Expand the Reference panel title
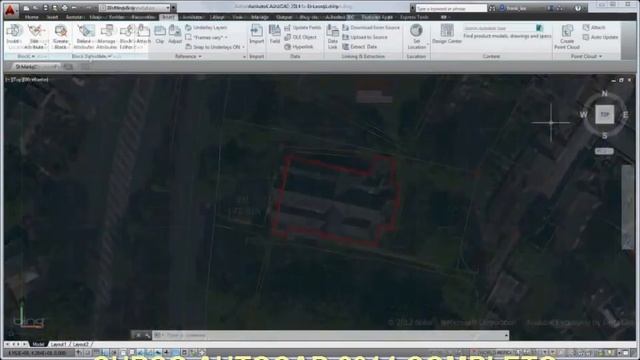The image size is (640, 360). (x=188, y=56)
